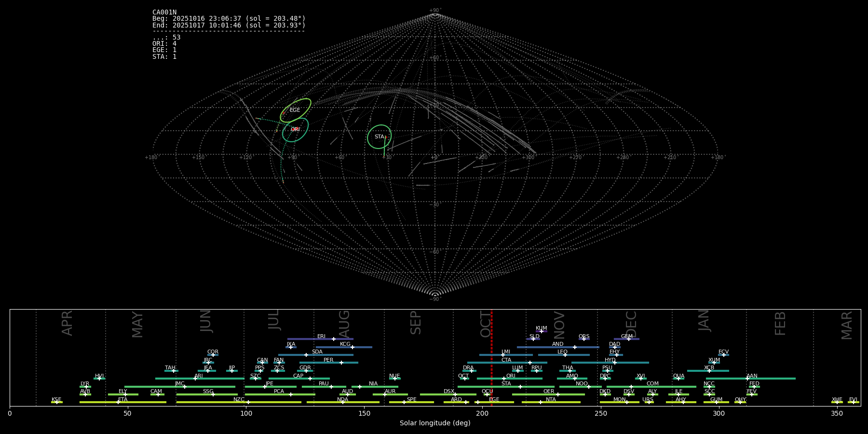Click the 'STA: 1' count line
The width and height of the screenshot is (868, 434).
pyautogui.click(x=164, y=57)
